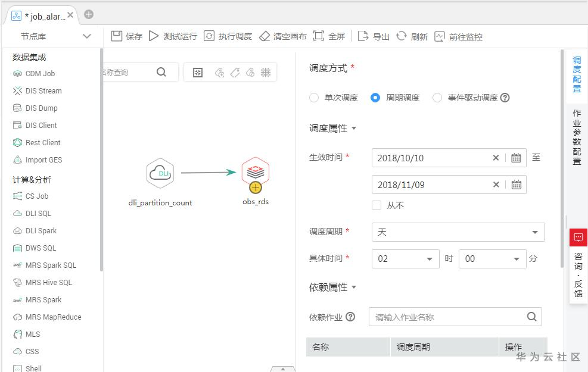The width and height of the screenshot is (588, 372).
Task: Add an MRS Spark SQL node
Action: tap(44, 265)
